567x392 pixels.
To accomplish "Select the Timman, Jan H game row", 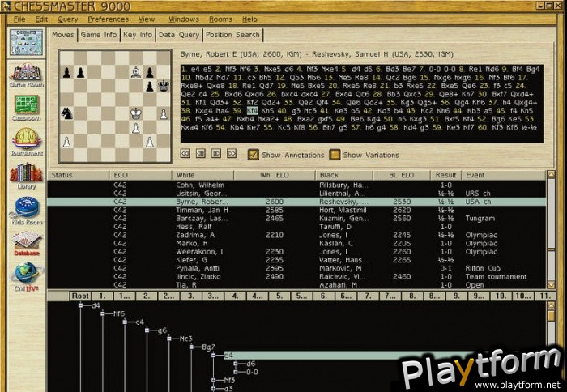I will 296,210.
